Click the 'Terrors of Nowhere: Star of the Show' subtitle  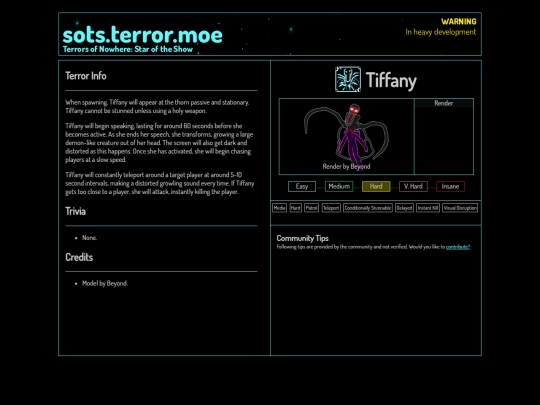click(x=128, y=49)
